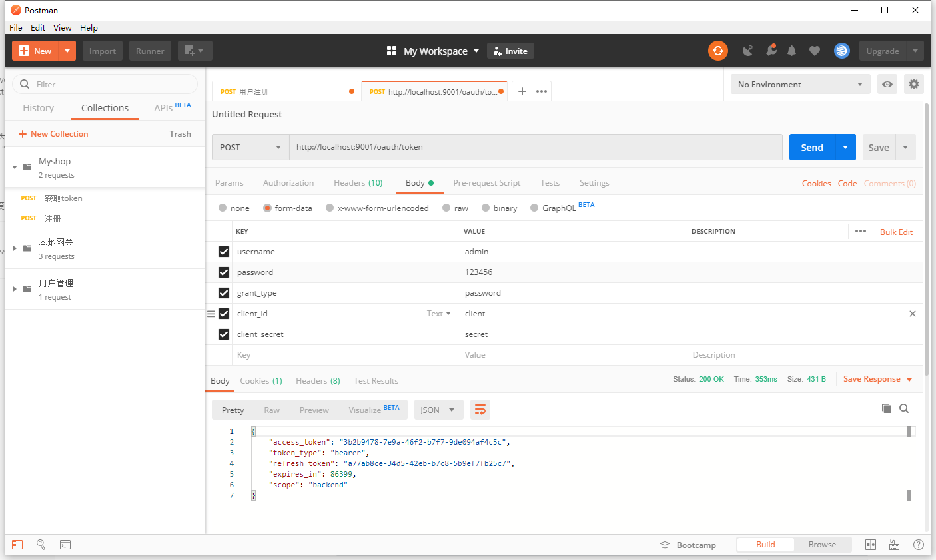Image resolution: width=936 pixels, height=560 pixels.
Task: Open keyboard shortcuts icon in status bar
Action: [x=894, y=545]
